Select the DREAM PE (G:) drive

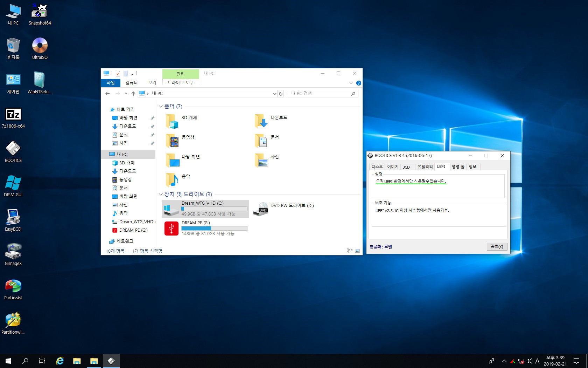(x=206, y=229)
